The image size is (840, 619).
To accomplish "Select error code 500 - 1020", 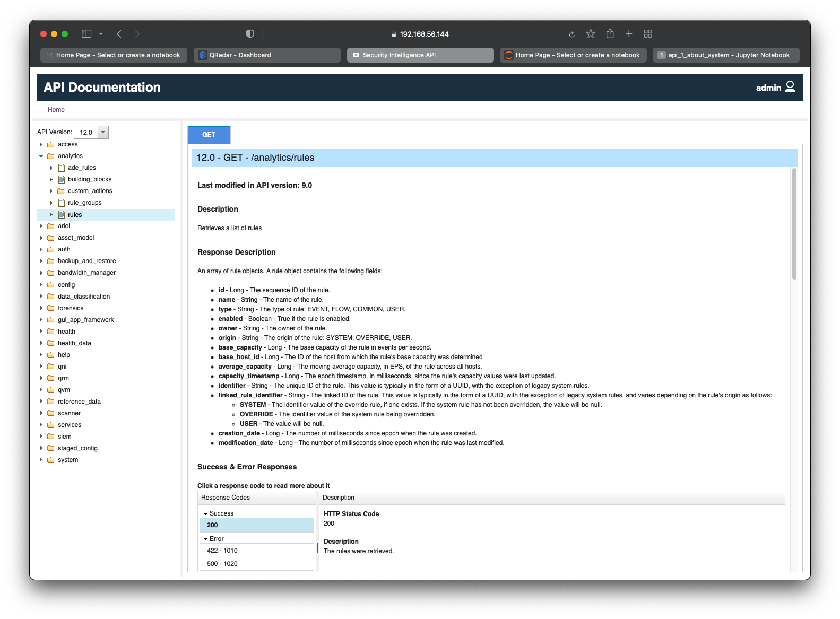I will 257,564.
